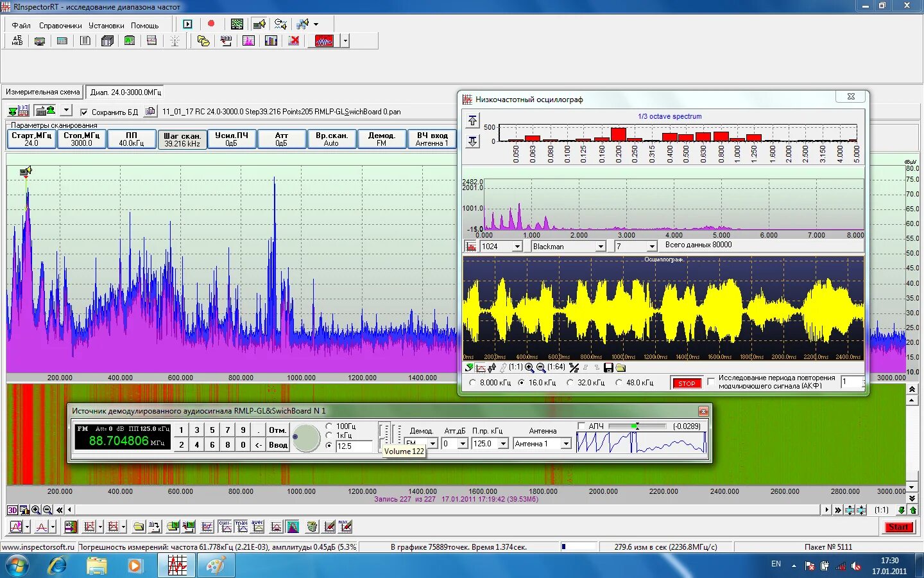Click the 3D view icon below spectrogram
This screenshot has height=578, width=924.
click(x=12, y=510)
